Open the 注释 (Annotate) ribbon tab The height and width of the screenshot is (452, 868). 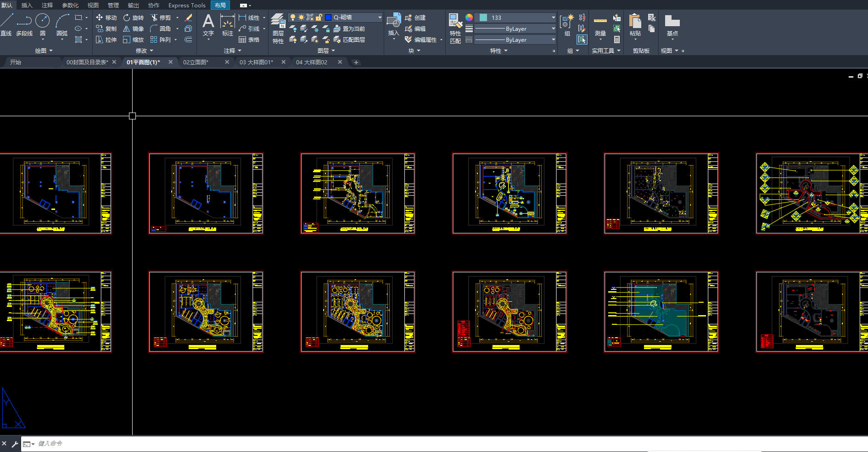click(47, 5)
